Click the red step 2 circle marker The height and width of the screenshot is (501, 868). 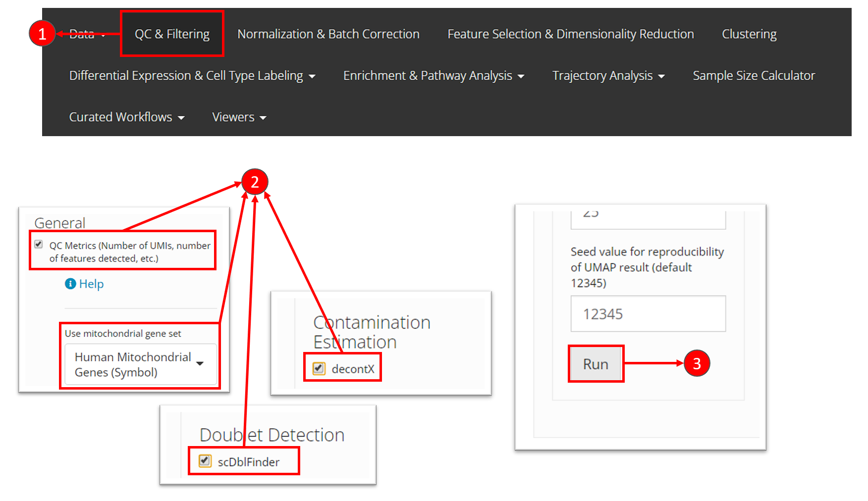255,182
